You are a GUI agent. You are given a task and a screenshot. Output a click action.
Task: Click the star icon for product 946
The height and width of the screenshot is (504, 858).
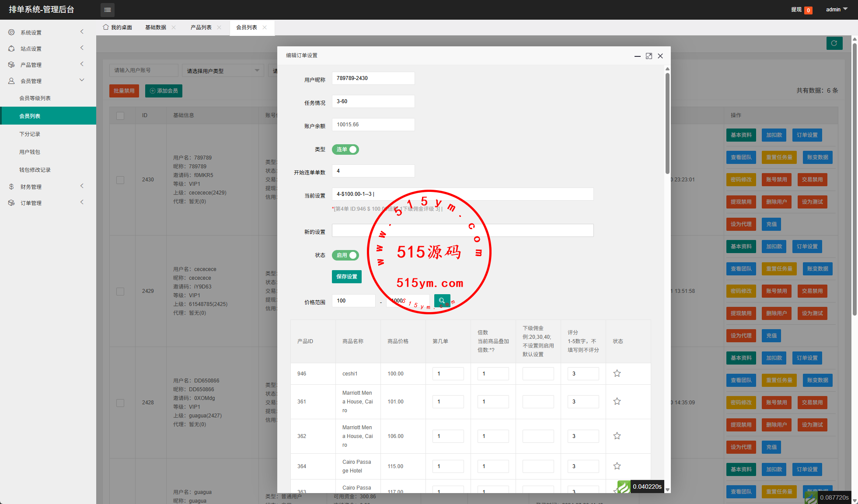pyautogui.click(x=617, y=373)
